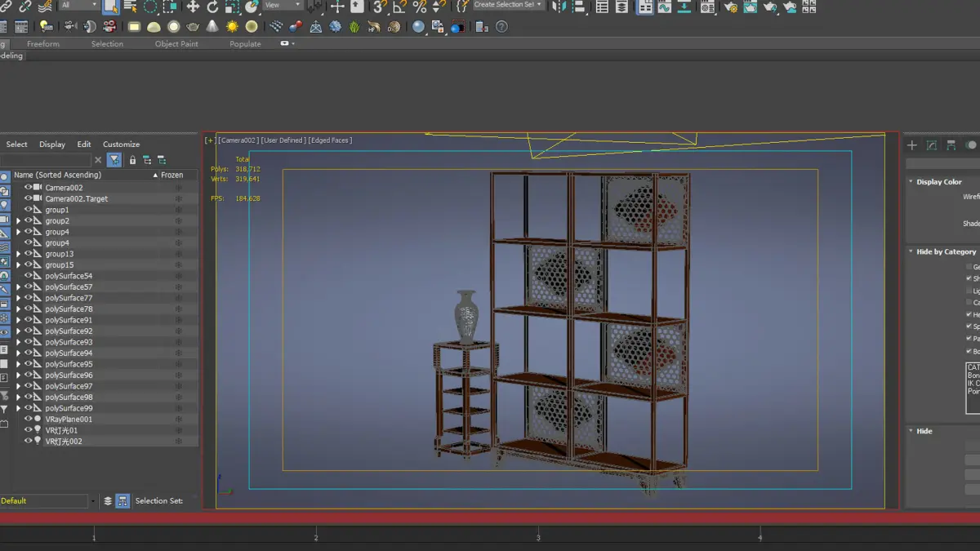Open the Customize menu in Scene Explorer
980x551 pixels.
pyautogui.click(x=121, y=144)
